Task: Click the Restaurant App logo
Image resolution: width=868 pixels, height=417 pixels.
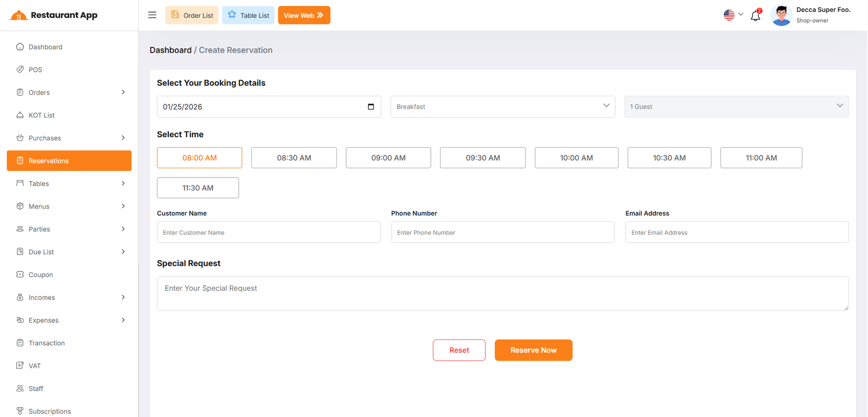Action: click(x=54, y=15)
